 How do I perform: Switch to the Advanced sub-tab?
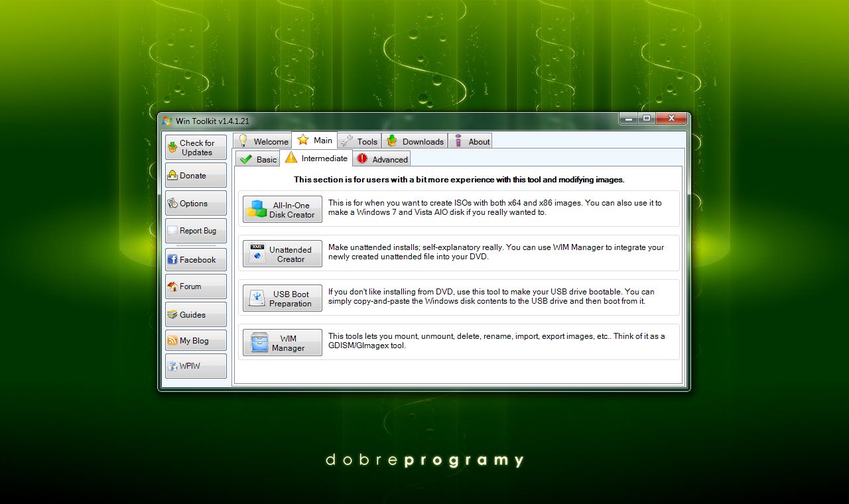coord(381,159)
